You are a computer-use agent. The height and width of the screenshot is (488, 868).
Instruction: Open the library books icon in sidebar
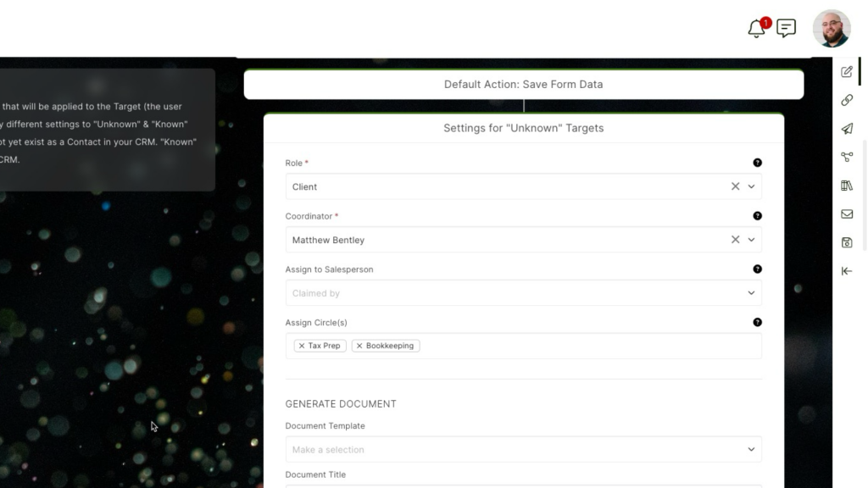(x=847, y=186)
